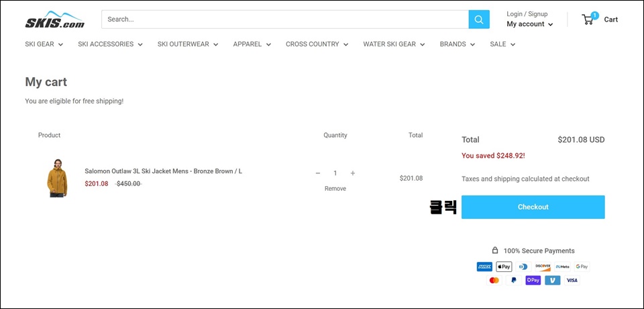Expand the BRANDS menu
The width and height of the screenshot is (644, 309).
pyautogui.click(x=457, y=44)
